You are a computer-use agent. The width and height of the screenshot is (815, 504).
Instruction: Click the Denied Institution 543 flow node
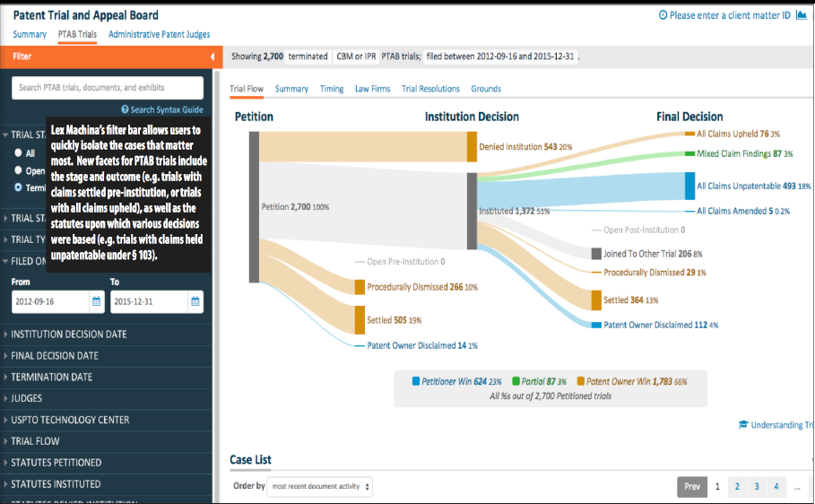(x=472, y=147)
